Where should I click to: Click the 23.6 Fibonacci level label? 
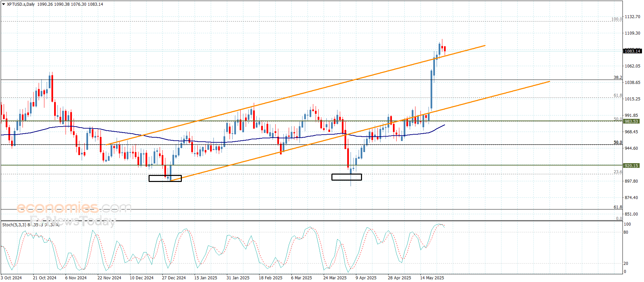(617, 172)
